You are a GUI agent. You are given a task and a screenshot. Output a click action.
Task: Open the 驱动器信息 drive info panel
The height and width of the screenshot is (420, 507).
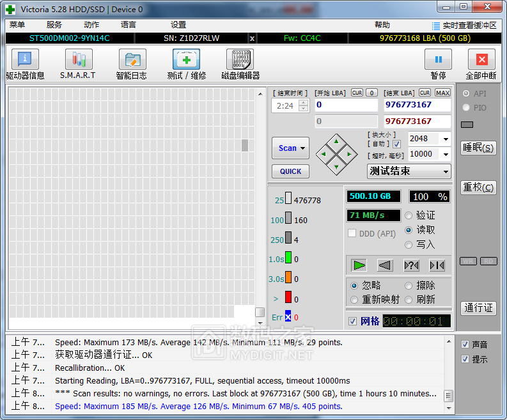(25, 60)
